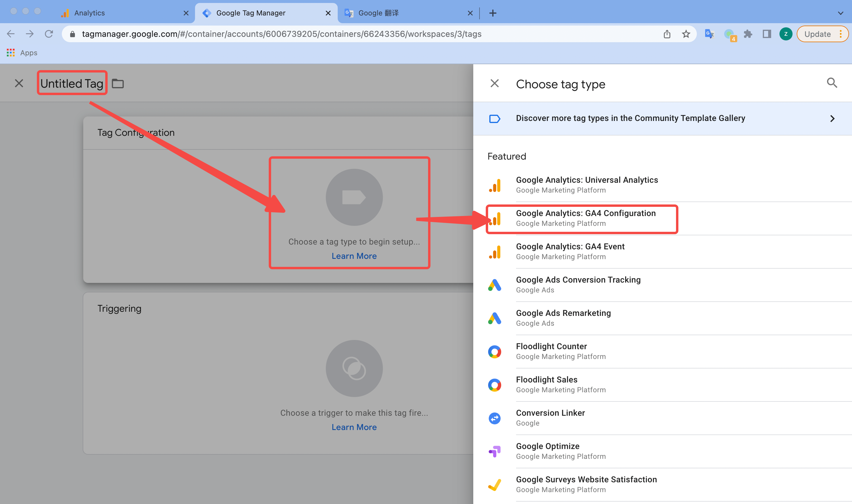Click the Google Ads Remarketing icon
The width and height of the screenshot is (852, 504).
tap(495, 318)
